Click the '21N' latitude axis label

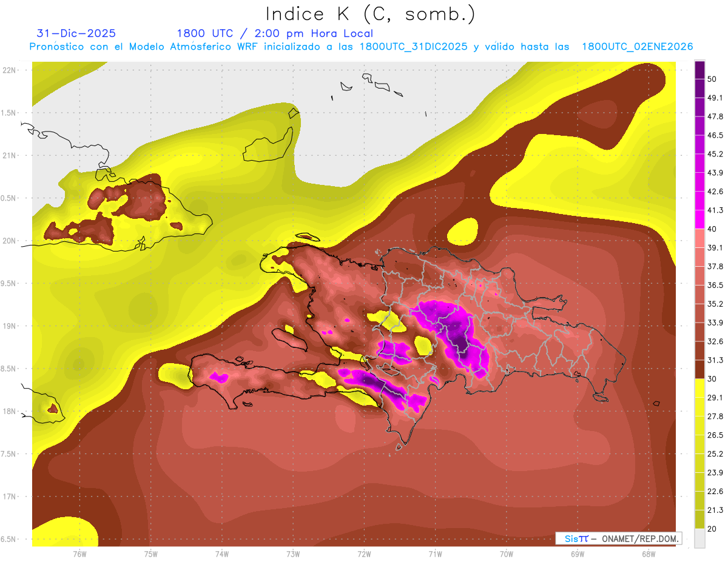[x=10, y=156]
